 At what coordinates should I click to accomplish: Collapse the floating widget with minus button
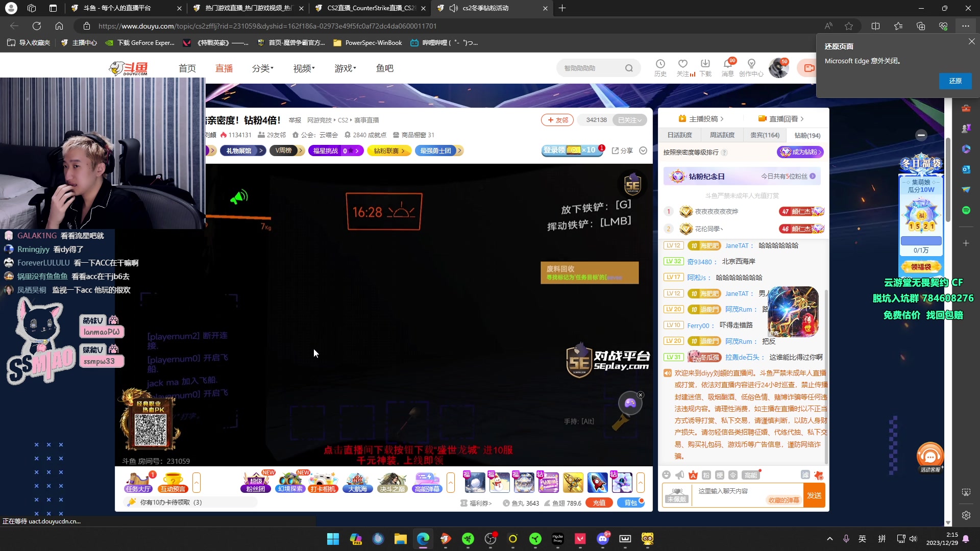click(x=921, y=135)
